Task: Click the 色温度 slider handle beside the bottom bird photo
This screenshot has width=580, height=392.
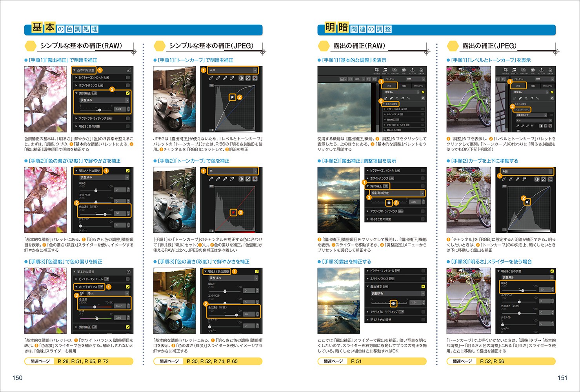Action: [95, 307]
